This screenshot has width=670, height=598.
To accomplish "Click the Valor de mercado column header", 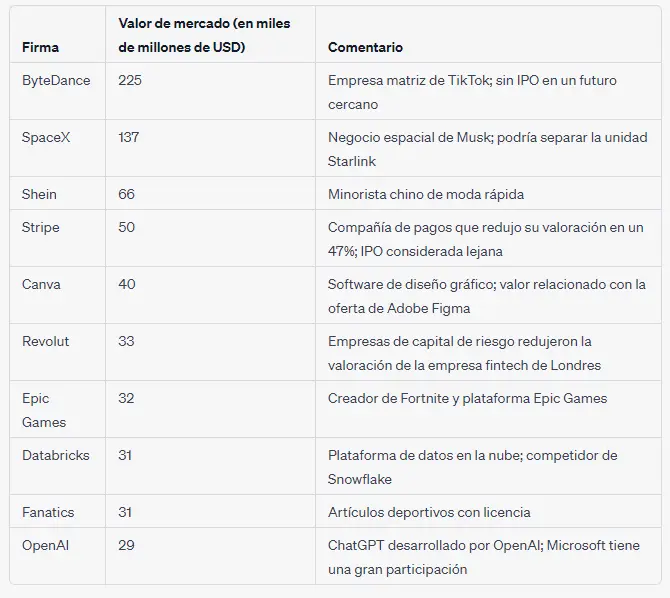I will (x=204, y=35).
